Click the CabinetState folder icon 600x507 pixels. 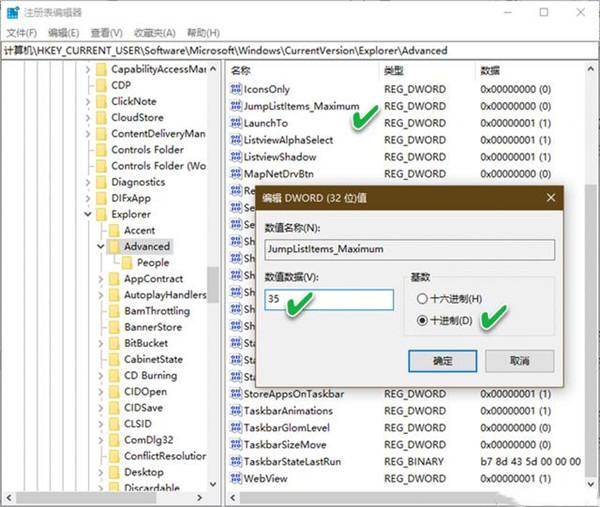114,359
